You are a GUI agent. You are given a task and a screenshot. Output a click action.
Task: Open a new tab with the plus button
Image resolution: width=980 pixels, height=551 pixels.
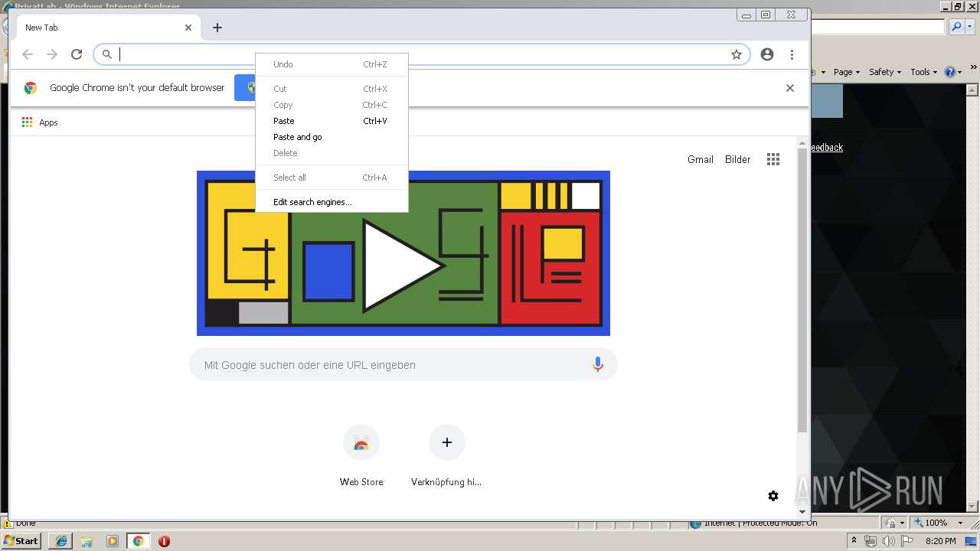pos(217,28)
